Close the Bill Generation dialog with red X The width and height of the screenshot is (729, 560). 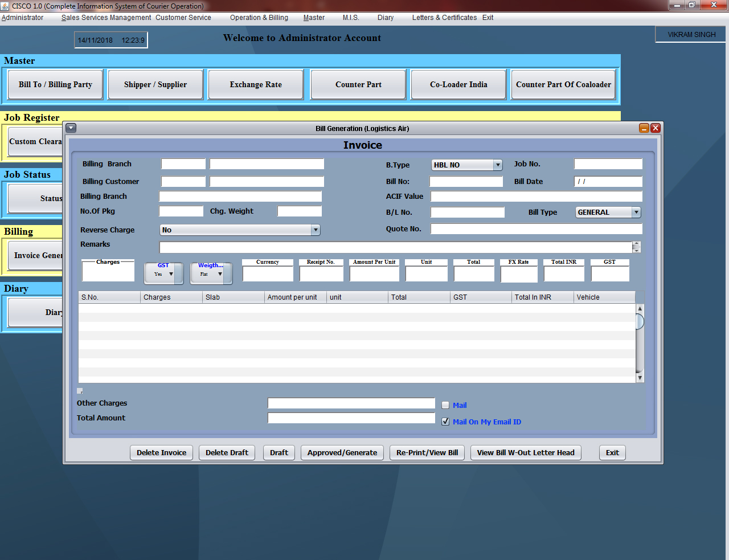(x=656, y=128)
